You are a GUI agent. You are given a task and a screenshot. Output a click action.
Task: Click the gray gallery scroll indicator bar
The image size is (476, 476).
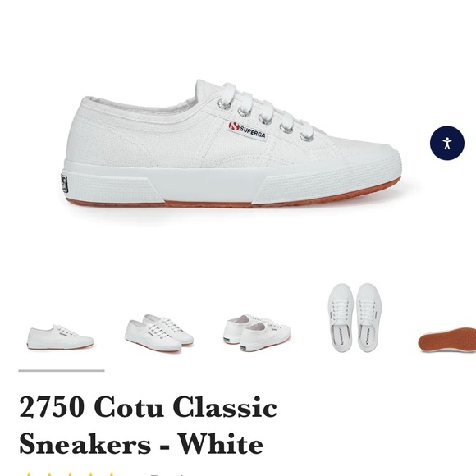(62, 371)
